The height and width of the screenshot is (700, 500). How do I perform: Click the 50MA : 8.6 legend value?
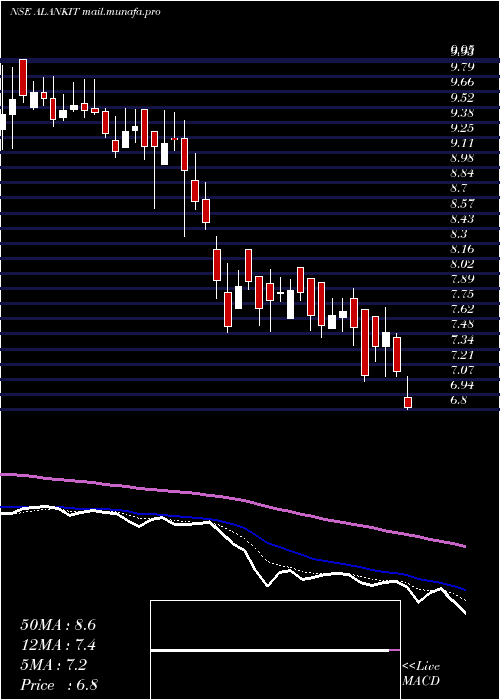pyautogui.click(x=58, y=625)
